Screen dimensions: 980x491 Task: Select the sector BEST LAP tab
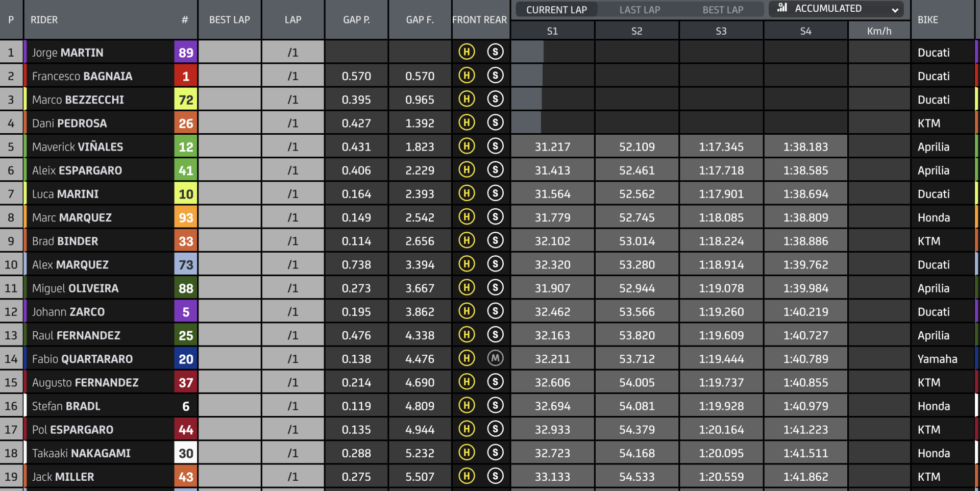pyautogui.click(x=723, y=10)
